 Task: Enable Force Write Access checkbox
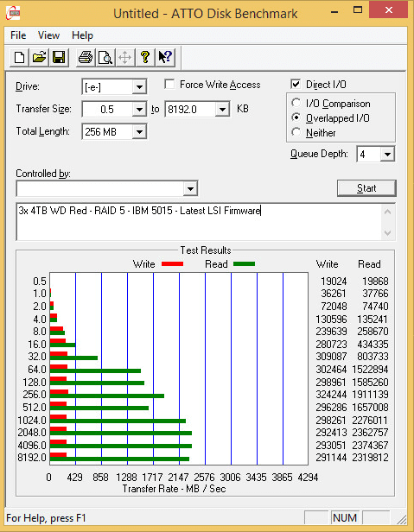coord(169,84)
